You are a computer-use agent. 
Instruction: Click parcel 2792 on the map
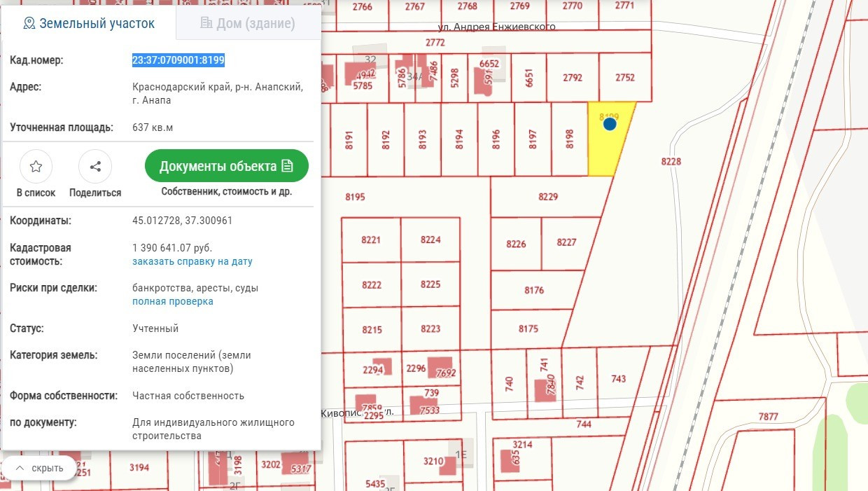pyautogui.click(x=573, y=78)
